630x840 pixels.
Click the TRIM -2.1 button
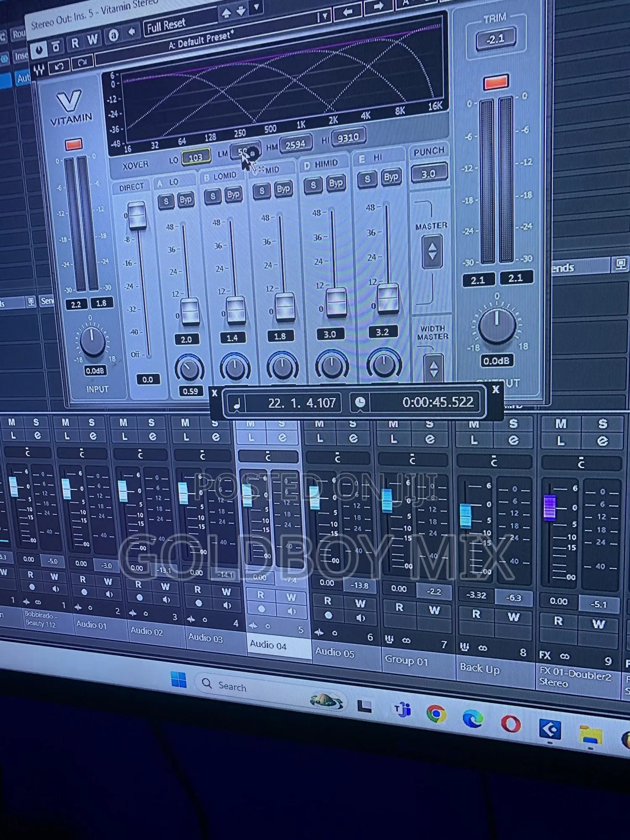tap(496, 39)
